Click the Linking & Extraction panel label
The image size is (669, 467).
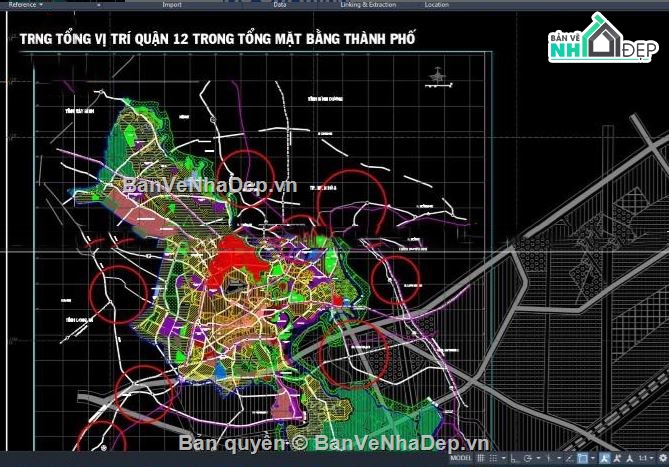click(367, 4)
